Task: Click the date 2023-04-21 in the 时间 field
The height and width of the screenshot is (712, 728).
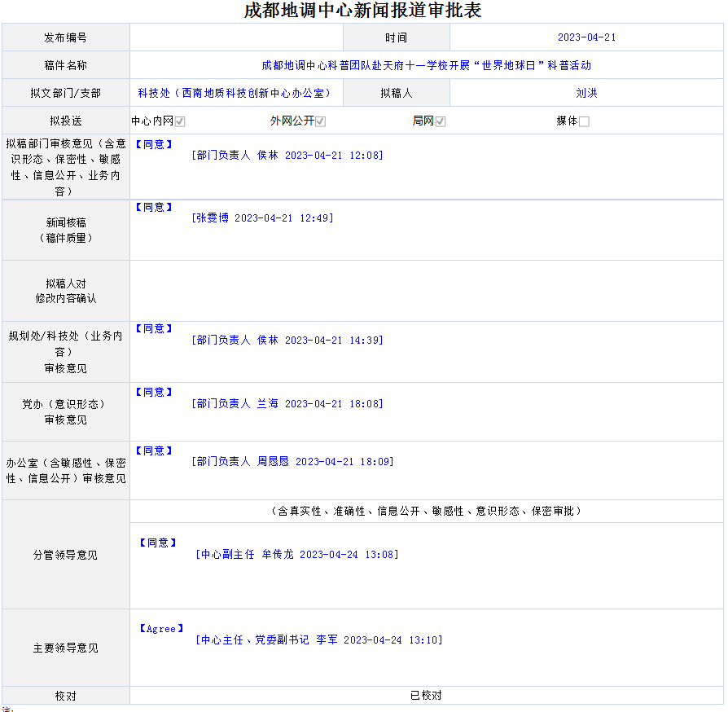Action: 587,37
